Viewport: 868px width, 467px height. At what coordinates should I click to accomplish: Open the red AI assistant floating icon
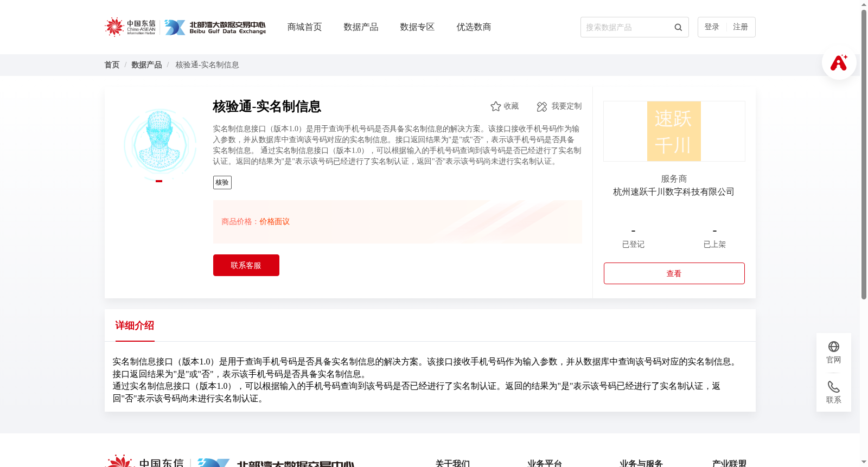pos(839,62)
